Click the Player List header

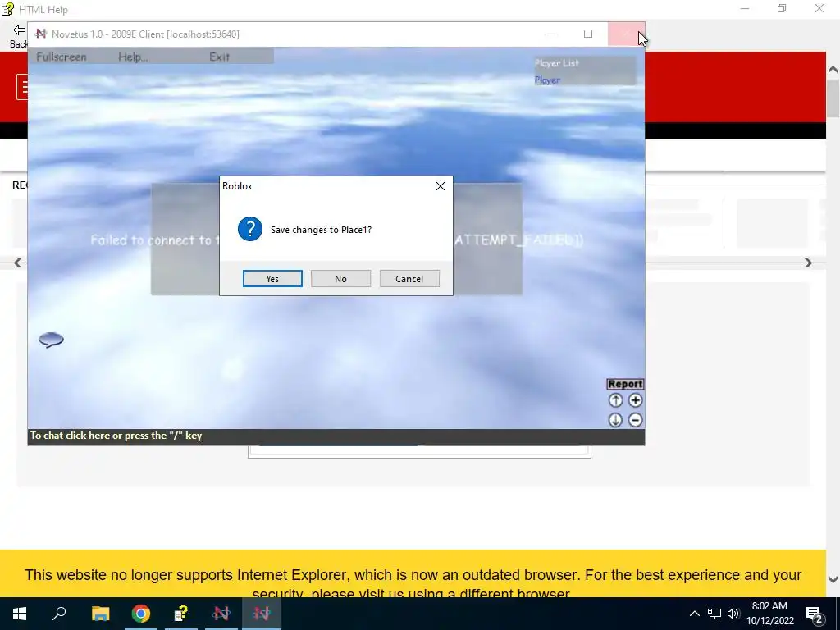(x=557, y=62)
